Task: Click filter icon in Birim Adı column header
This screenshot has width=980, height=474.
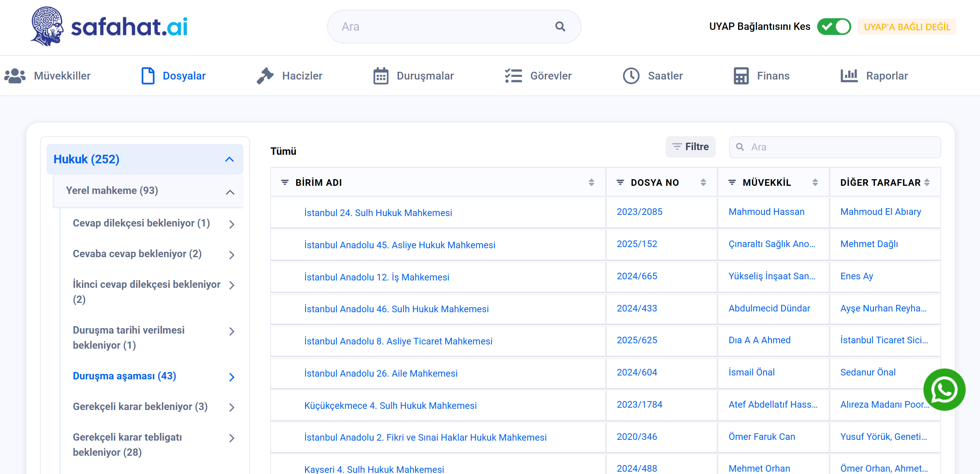Action: coord(285,182)
